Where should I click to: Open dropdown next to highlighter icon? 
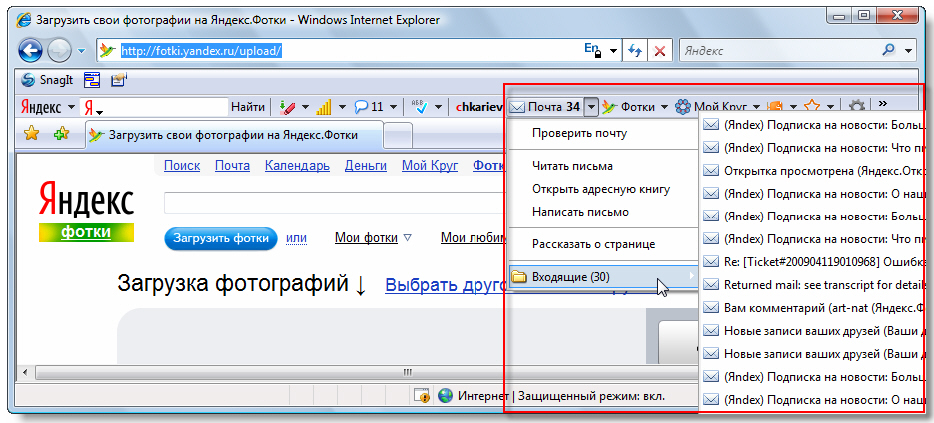coord(306,107)
